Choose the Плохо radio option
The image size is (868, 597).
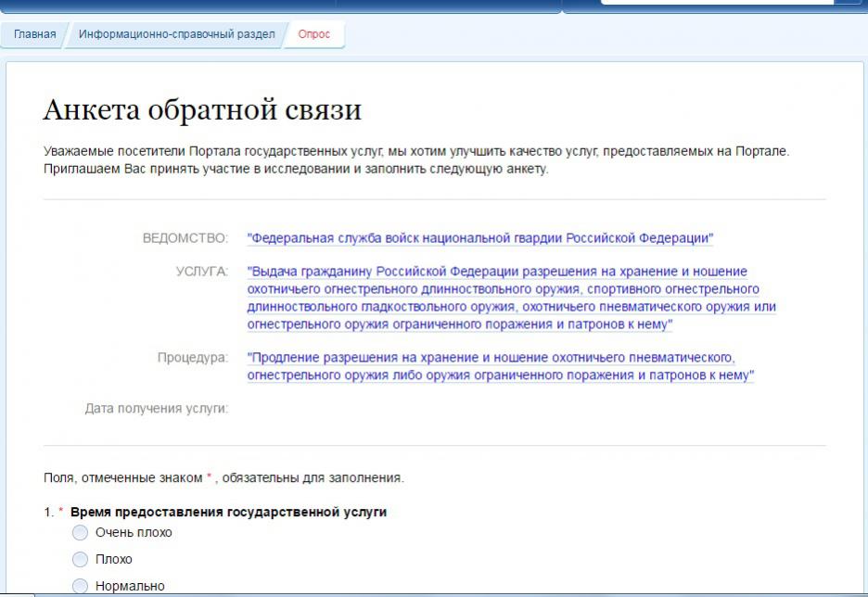80,560
